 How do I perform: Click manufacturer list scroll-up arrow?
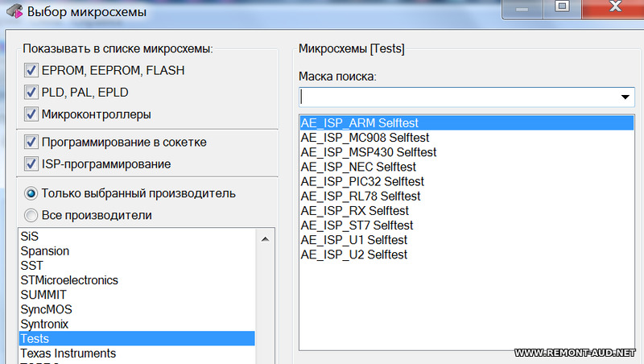pyautogui.click(x=266, y=239)
